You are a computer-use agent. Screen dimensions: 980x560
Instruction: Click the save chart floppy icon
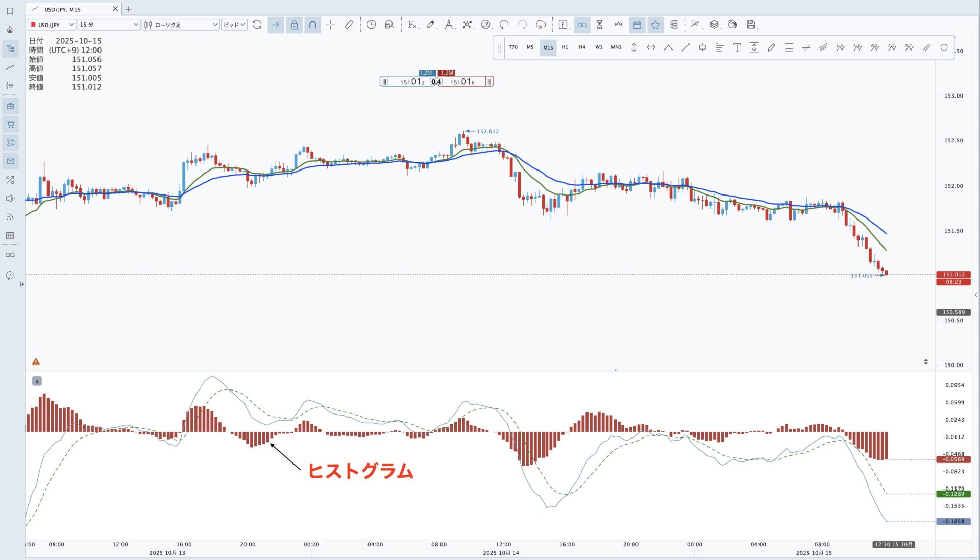click(x=751, y=25)
